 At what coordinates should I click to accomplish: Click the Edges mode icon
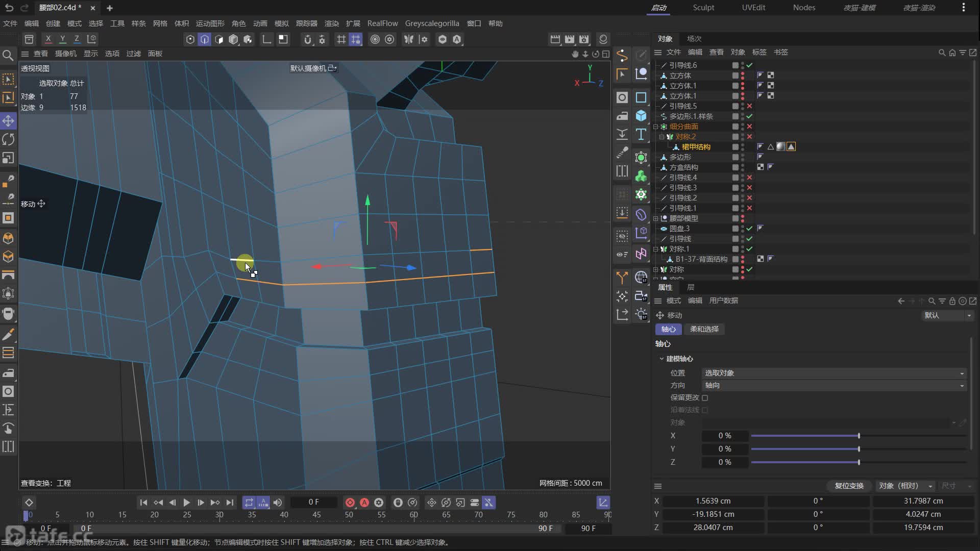pos(205,39)
